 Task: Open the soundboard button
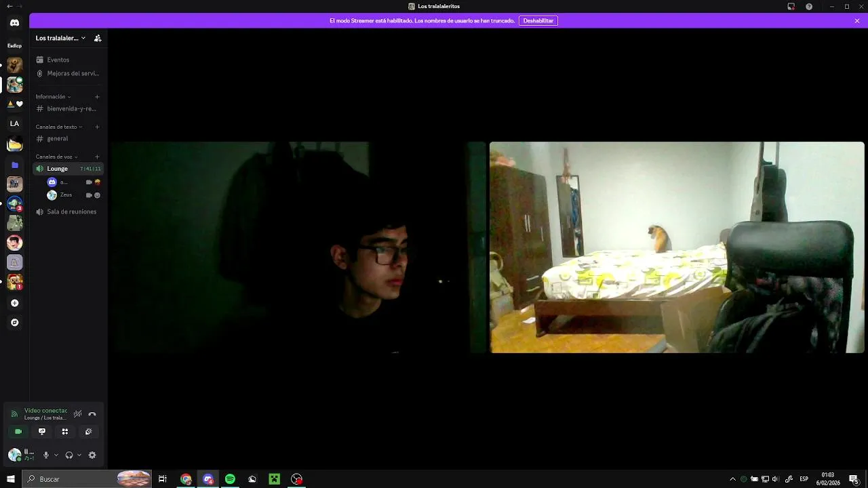coord(88,432)
